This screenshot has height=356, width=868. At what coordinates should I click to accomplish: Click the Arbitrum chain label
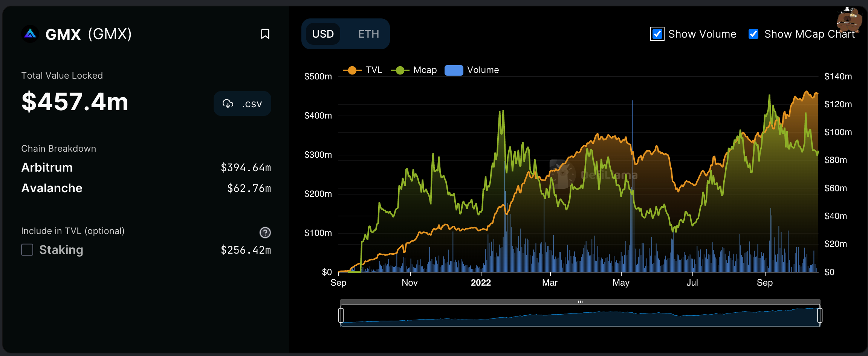pyautogui.click(x=47, y=167)
